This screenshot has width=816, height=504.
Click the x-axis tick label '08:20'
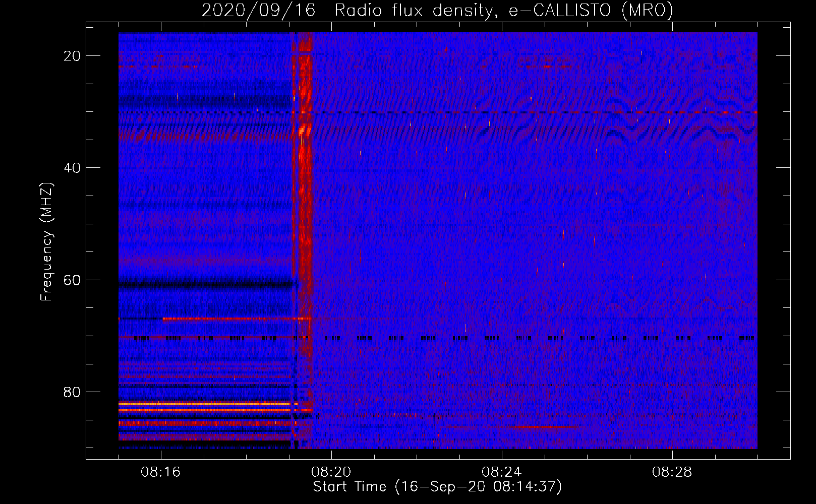(331, 472)
